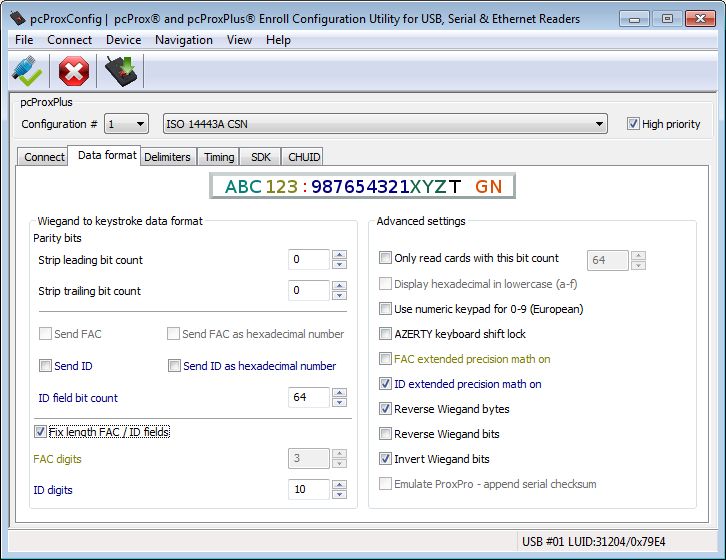Click Emulate ProxPro append serial checksum checkbox
The height and width of the screenshot is (560, 726).
point(385,484)
